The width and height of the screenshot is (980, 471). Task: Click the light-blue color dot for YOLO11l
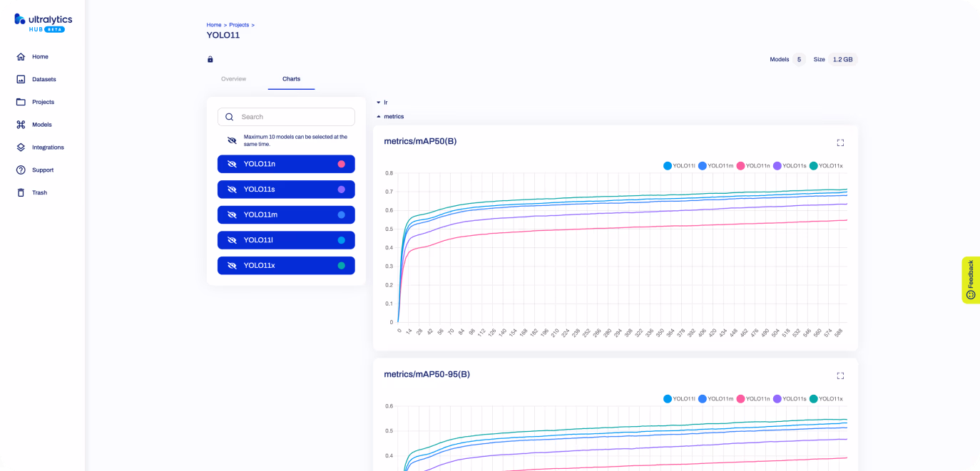tap(341, 240)
